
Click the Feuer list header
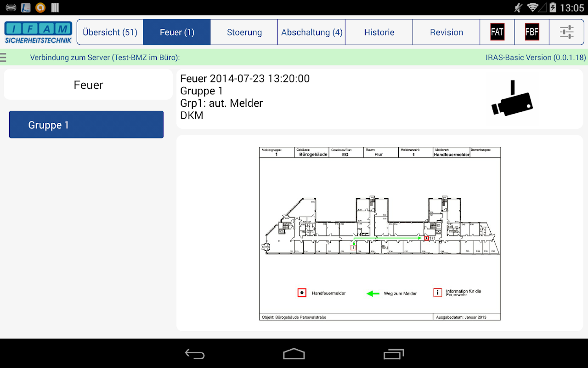88,85
